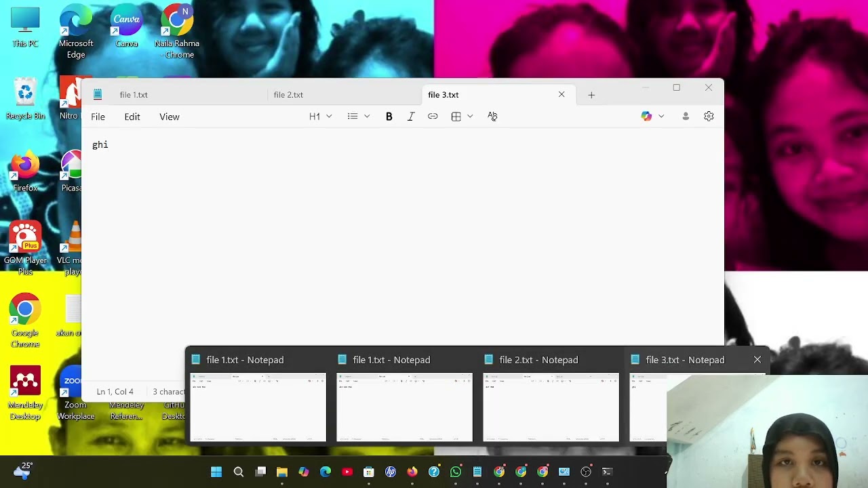The image size is (868, 488).
Task: Open File Explorer from the taskbar
Action: click(282, 472)
